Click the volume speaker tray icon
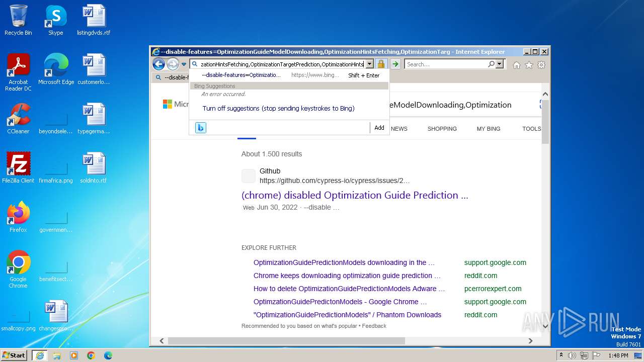 tap(572, 355)
